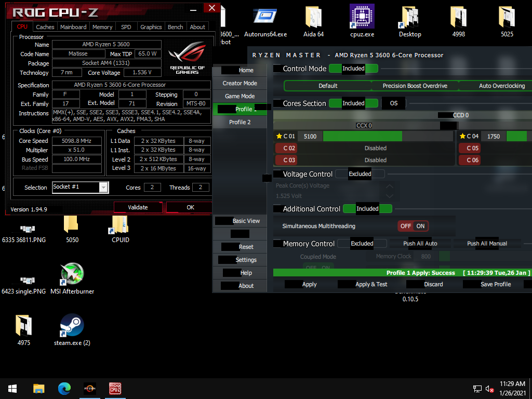Turn Simultaneous Multithreading OFF
Viewport: 532px width, 399px height.
point(405,226)
